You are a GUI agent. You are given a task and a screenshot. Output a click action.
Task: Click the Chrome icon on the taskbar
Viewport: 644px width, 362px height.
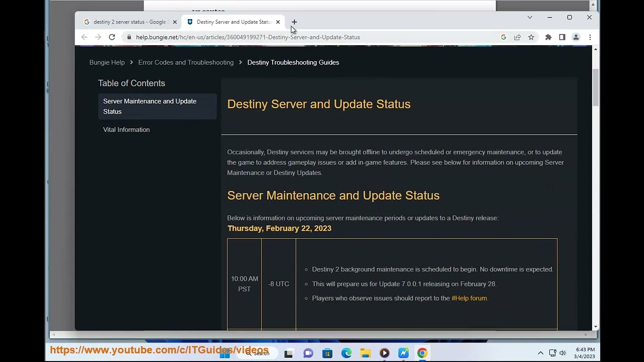point(422,353)
